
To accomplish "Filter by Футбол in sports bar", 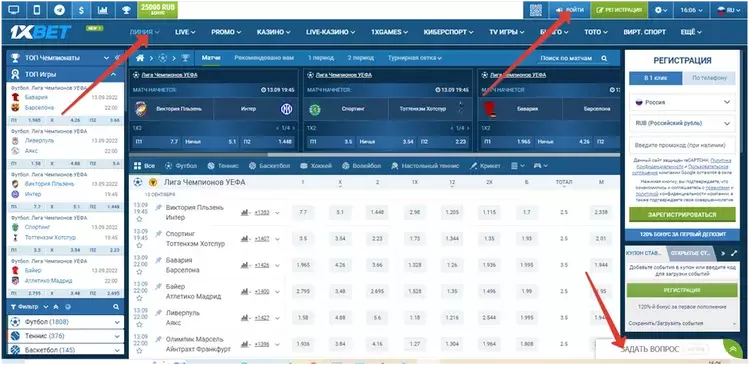I will coord(181,166).
